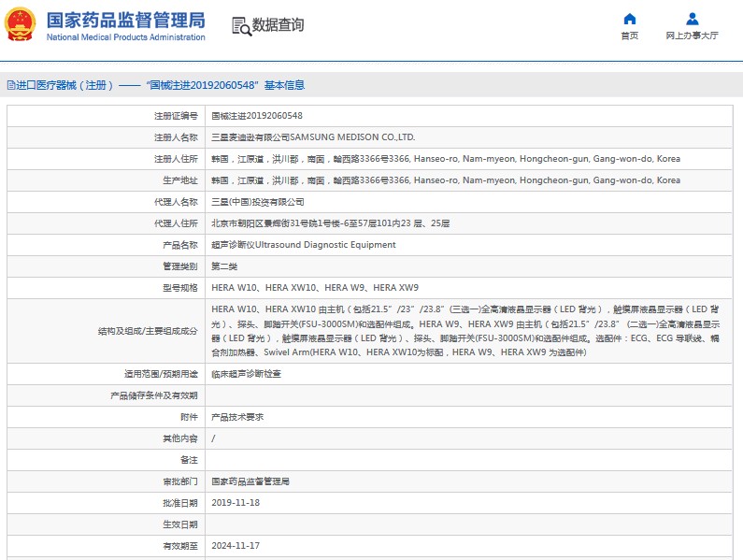Click the 生产地址 address value
Screen dimensions: 743x560
coord(446,180)
